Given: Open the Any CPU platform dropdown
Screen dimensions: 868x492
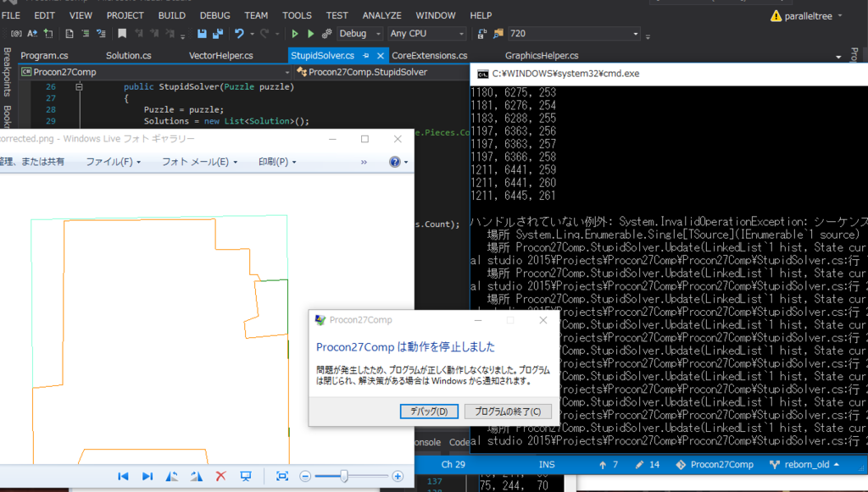Looking at the screenshot, I should (426, 34).
